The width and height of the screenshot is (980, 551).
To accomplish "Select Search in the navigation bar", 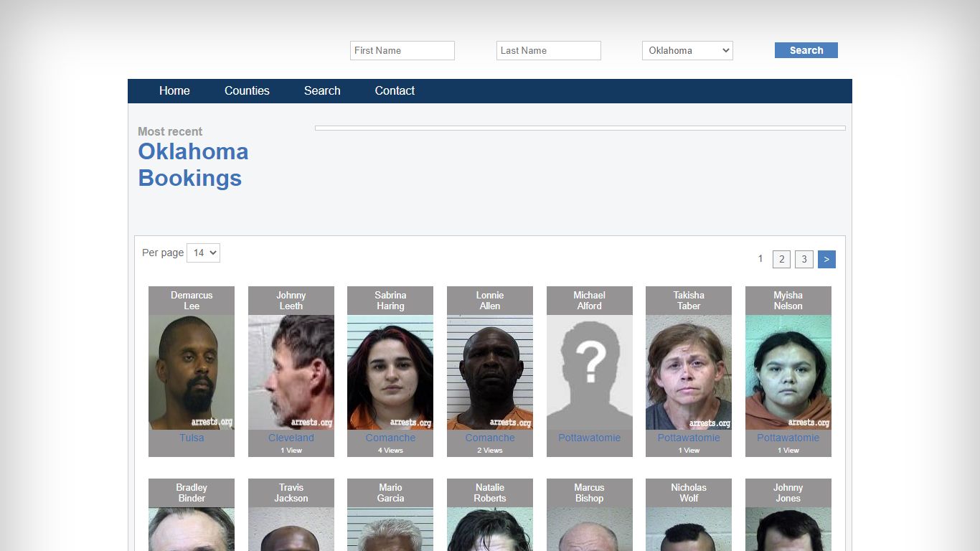I will click(x=322, y=90).
